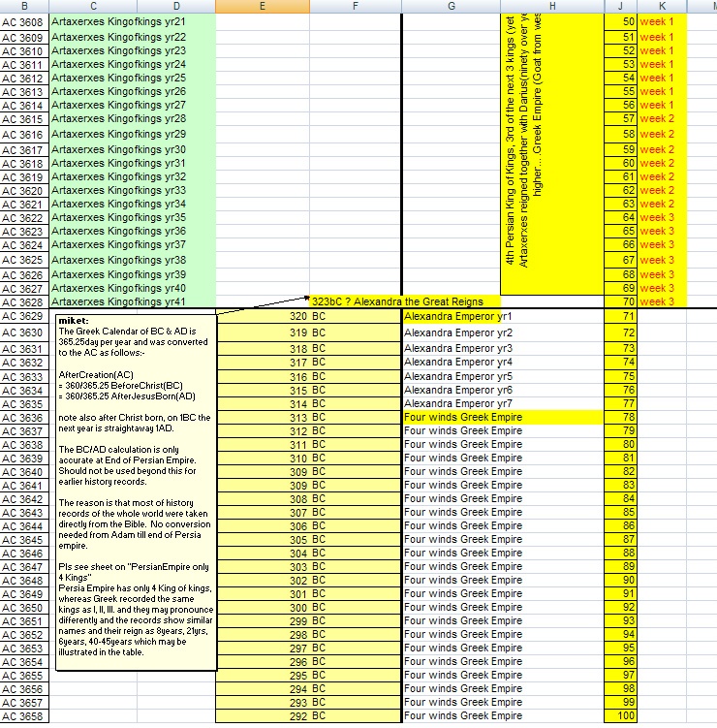This screenshot has height=728, width=717.
Task: Click 'week 3' next to number 64
Action: pyautogui.click(x=662, y=217)
